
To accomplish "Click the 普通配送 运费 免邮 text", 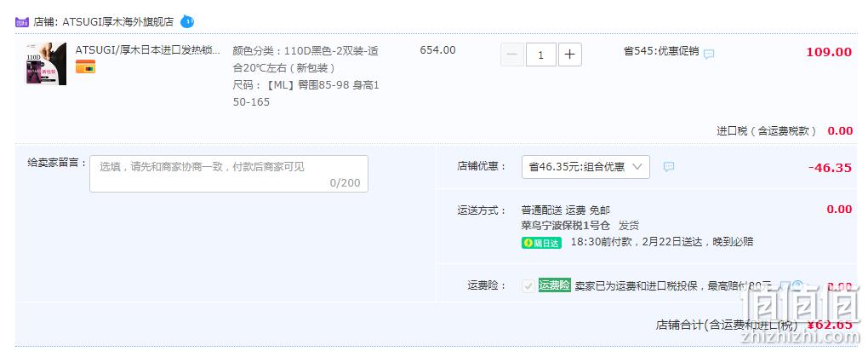I will click(x=565, y=210).
